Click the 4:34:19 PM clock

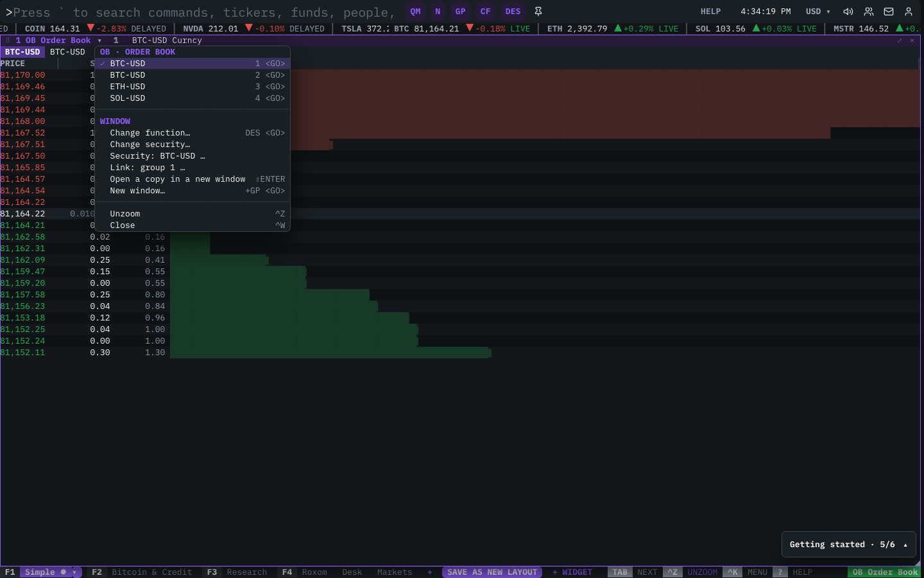[x=766, y=12]
